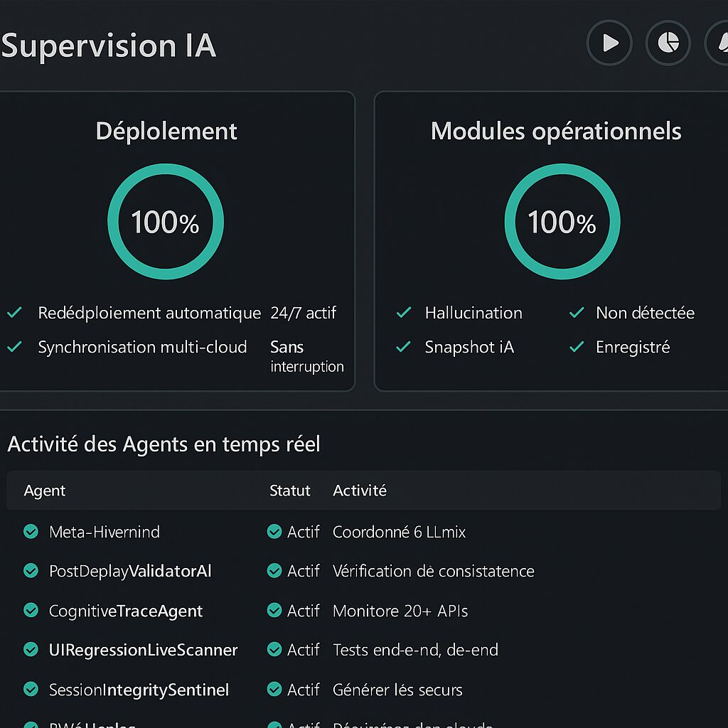The height and width of the screenshot is (728, 728).
Task: Click the Statut column header
Action: [x=290, y=491]
